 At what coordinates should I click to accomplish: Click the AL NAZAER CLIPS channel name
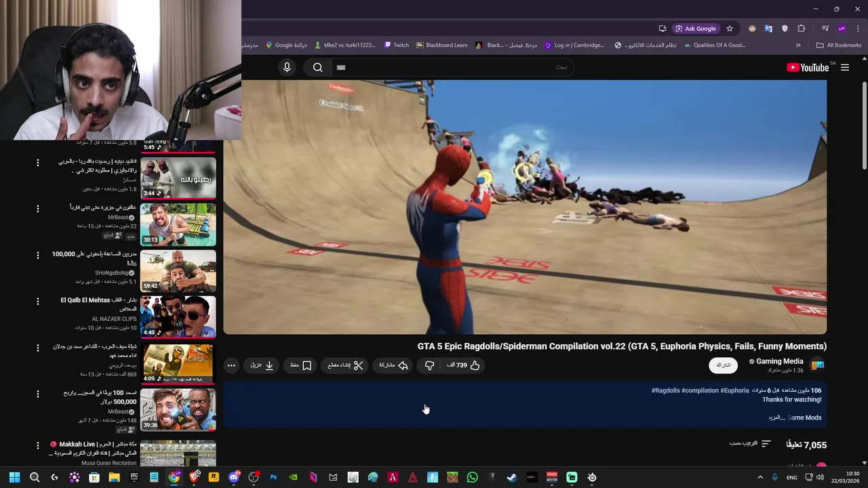[x=114, y=319]
